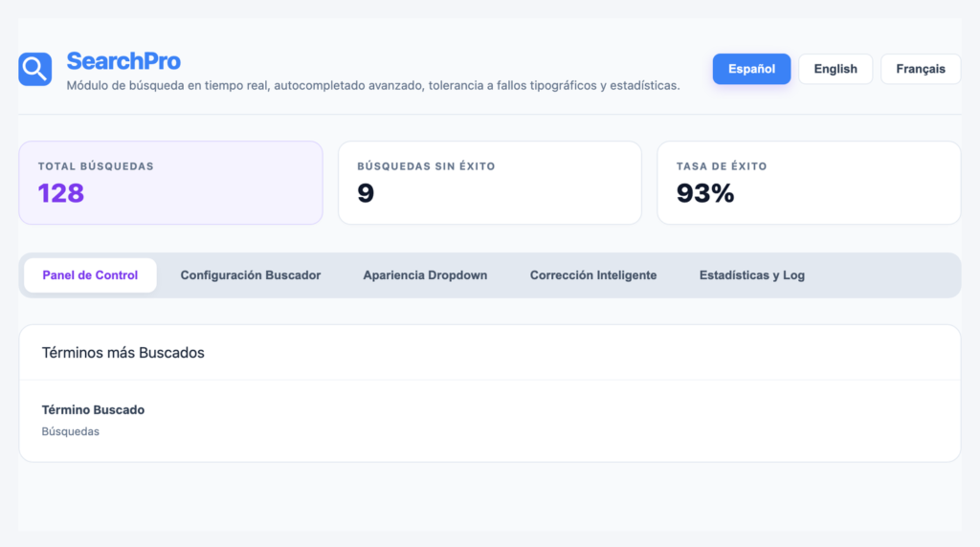Click the Total Búsquedas stat card
980x547 pixels.
pyautogui.click(x=170, y=183)
